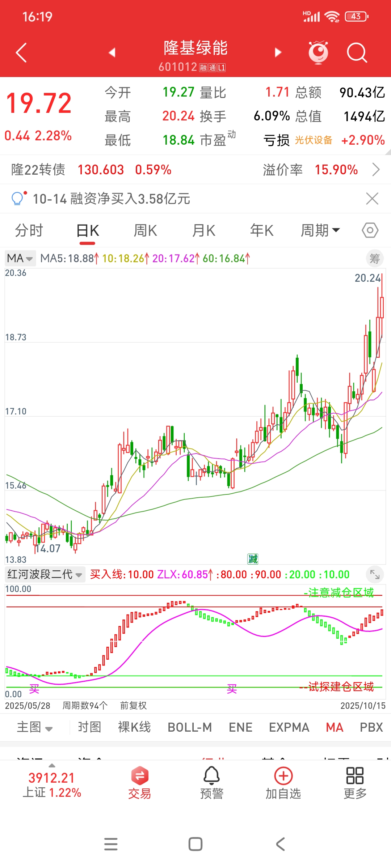Tap the 10-14 融资净买入 news text
391x868 pixels.
(112, 199)
